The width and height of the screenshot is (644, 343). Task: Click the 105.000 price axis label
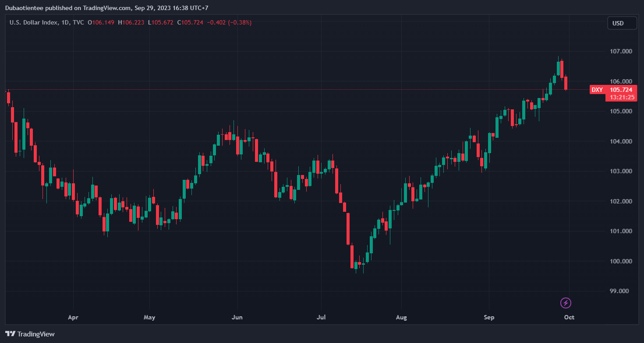pyautogui.click(x=621, y=111)
